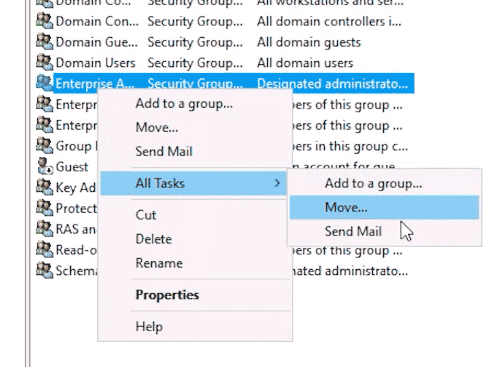Select Add to a group... in submenu
This screenshot has height=367, width=503.
click(384, 183)
